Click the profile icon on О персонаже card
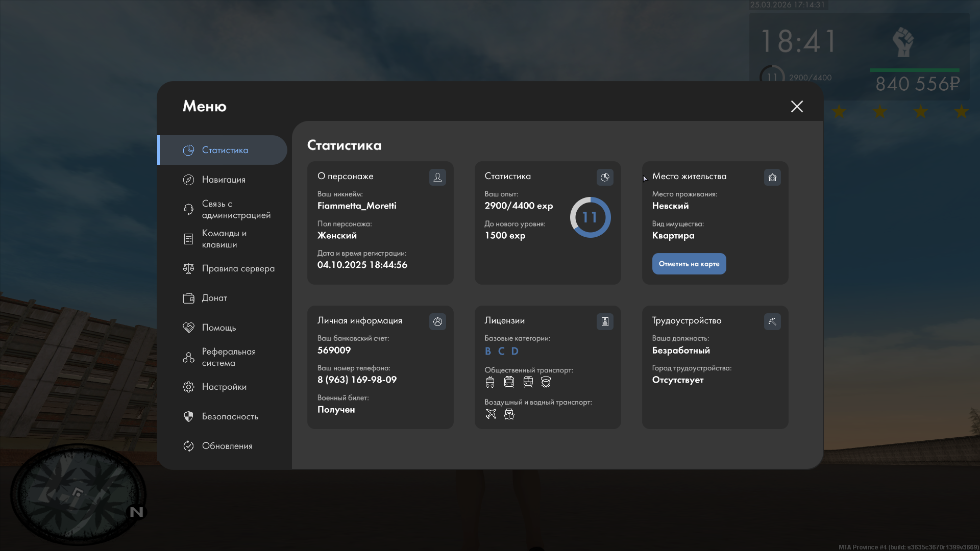 (x=437, y=178)
